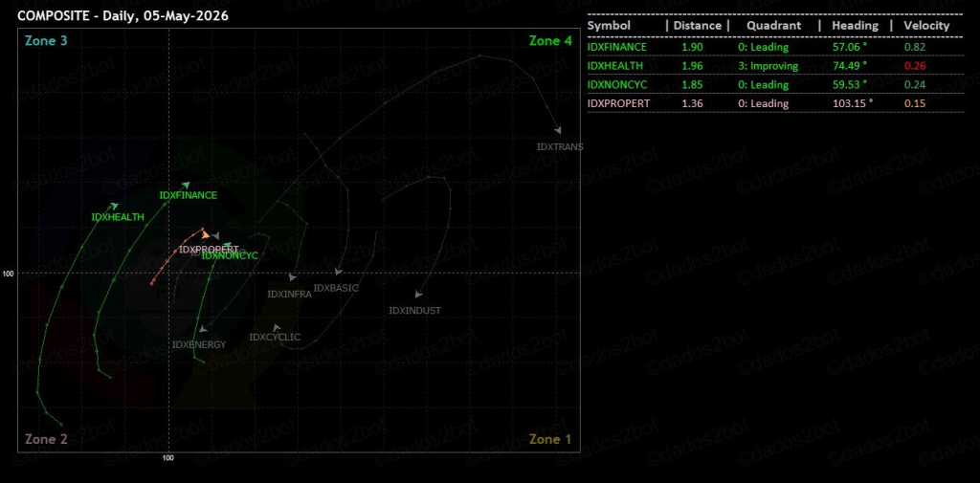Click the IDXHEALTH green arrowhead
980x483 pixels.
[x=114, y=207]
